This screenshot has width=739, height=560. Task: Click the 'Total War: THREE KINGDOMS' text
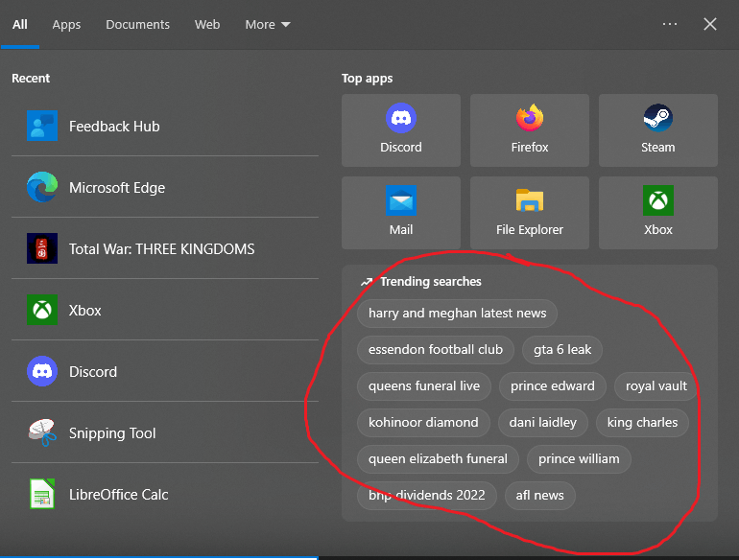pos(161,248)
